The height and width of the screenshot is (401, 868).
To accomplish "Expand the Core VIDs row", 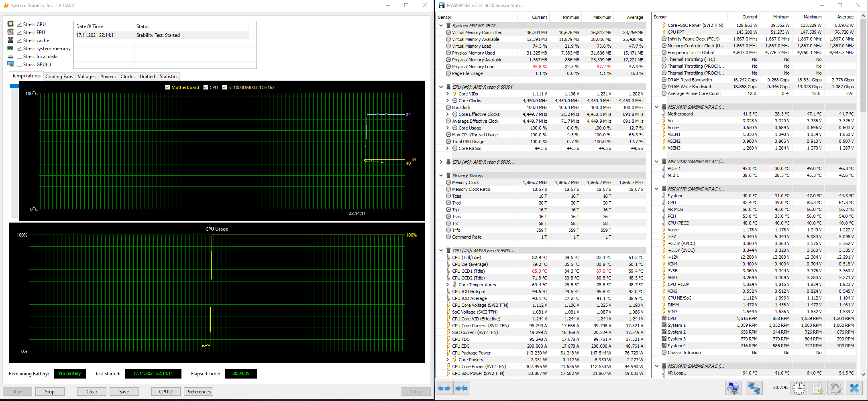I will click(x=448, y=94).
